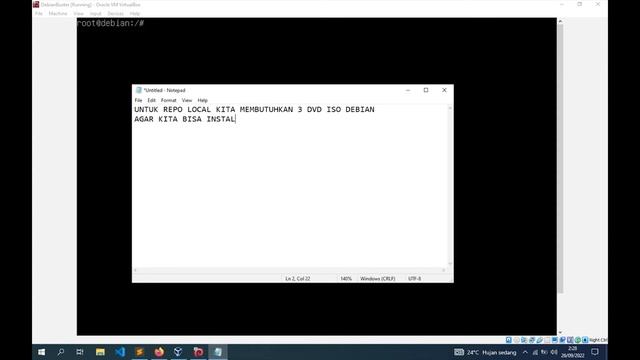
Task: Open the Windows notification center
Action: (x=595, y=352)
